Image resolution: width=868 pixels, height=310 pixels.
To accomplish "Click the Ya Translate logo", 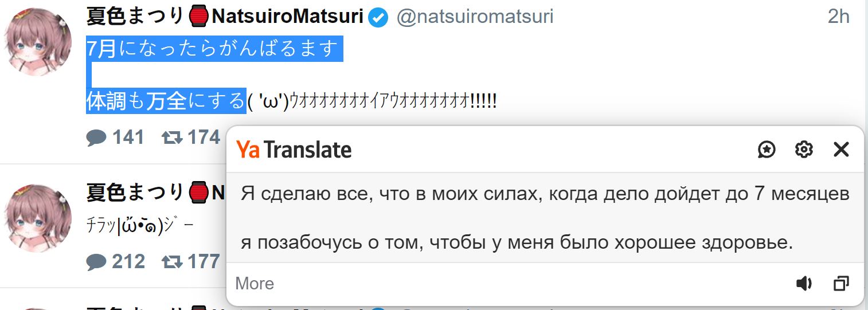I will tap(294, 150).
